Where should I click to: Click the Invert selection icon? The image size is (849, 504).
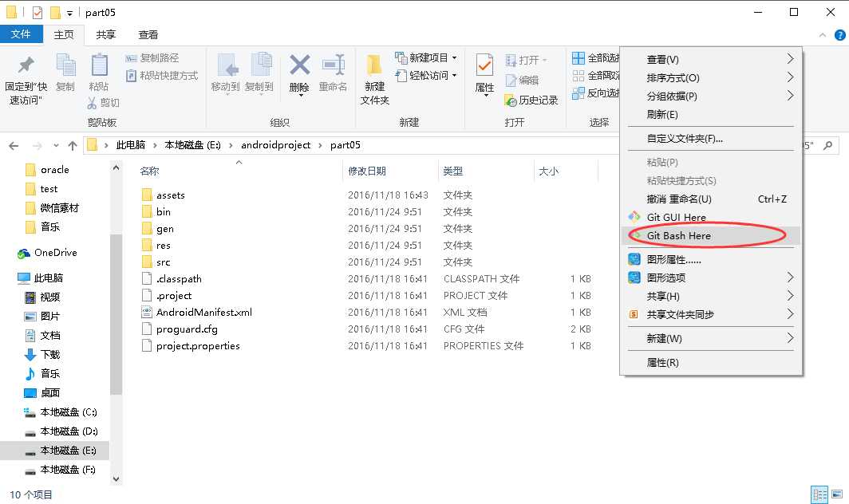tap(579, 93)
